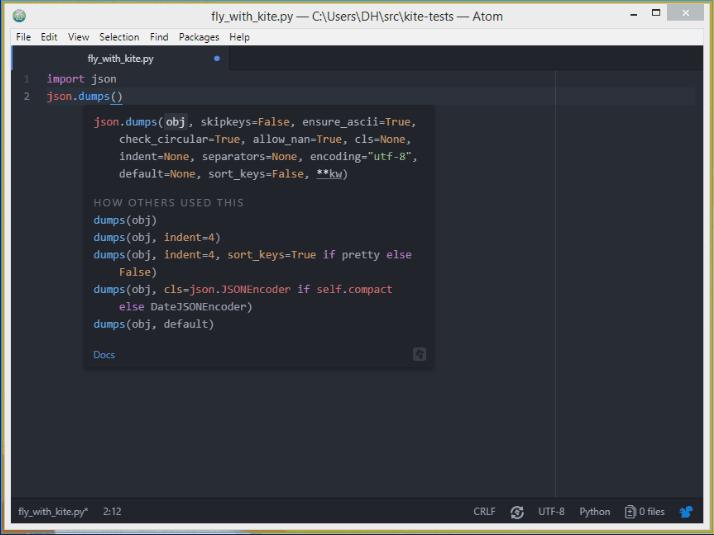Image resolution: width=714 pixels, height=535 pixels.
Task: Click the Kite icon in popup corner
Action: (x=419, y=354)
